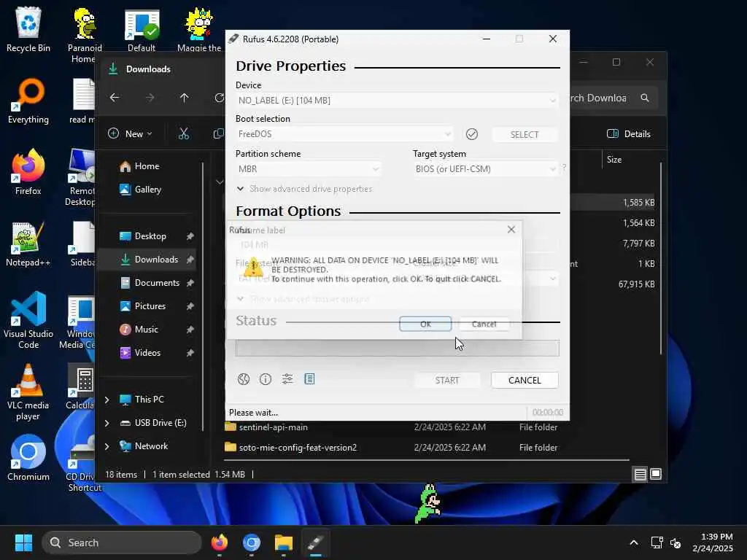747x560 pixels.
Task: Open the muted volume tray icon
Action: (x=675, y=542)
